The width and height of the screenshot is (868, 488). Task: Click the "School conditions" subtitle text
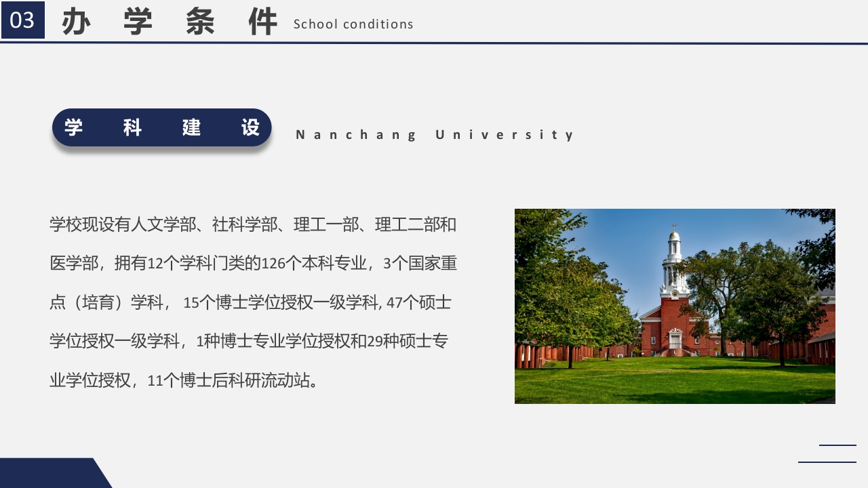pyautogui.click(x=353, y=25)
